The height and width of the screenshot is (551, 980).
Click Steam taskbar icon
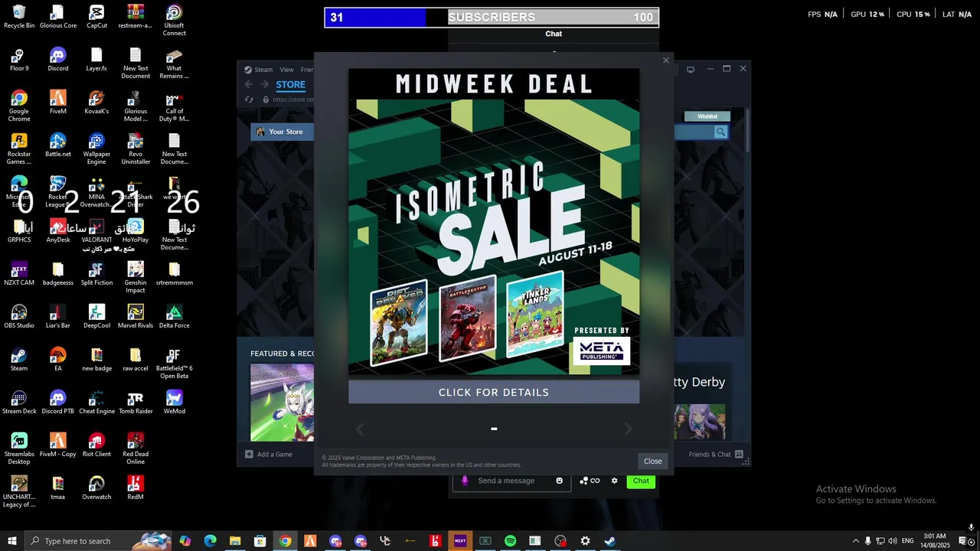point(610,541)
